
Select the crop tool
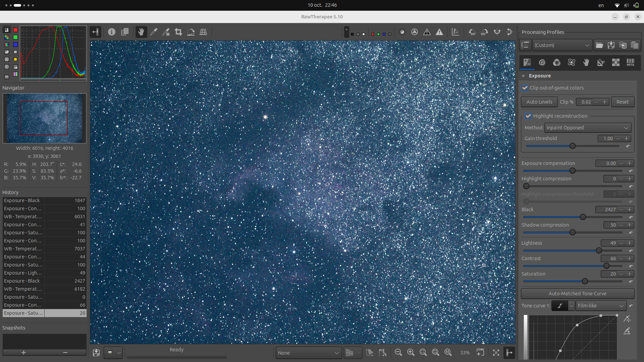178,32
